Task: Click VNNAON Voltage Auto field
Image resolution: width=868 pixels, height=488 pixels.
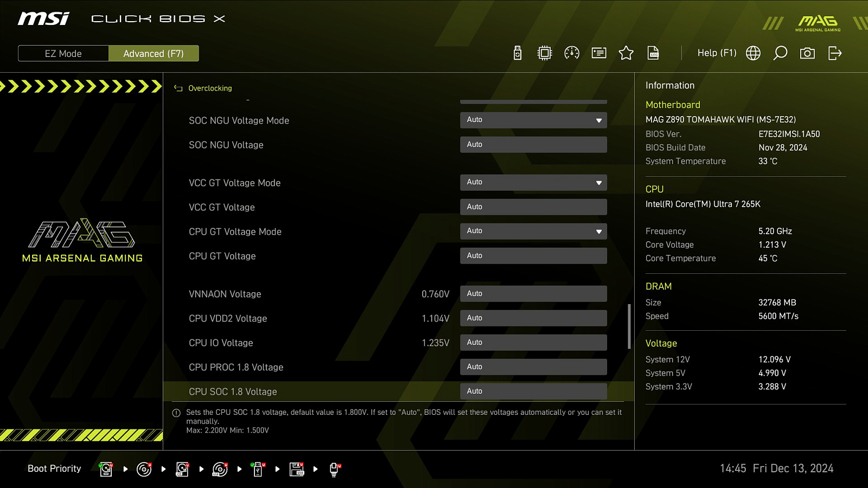Action: pos(533,294)
